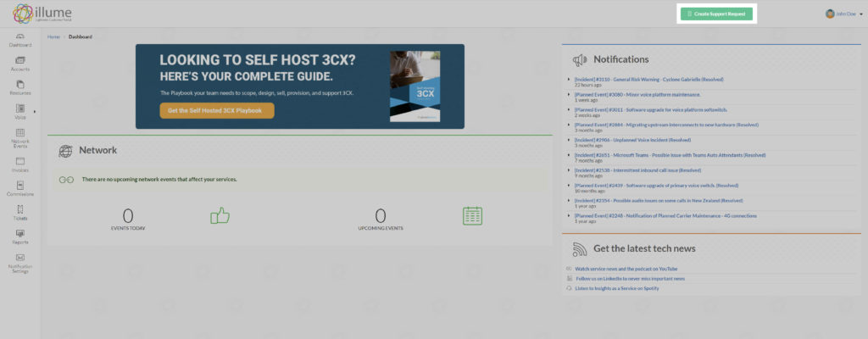Open the John Doe user dropdown
The height and width of the screenshot is (339, 868).
click(843, 14)
